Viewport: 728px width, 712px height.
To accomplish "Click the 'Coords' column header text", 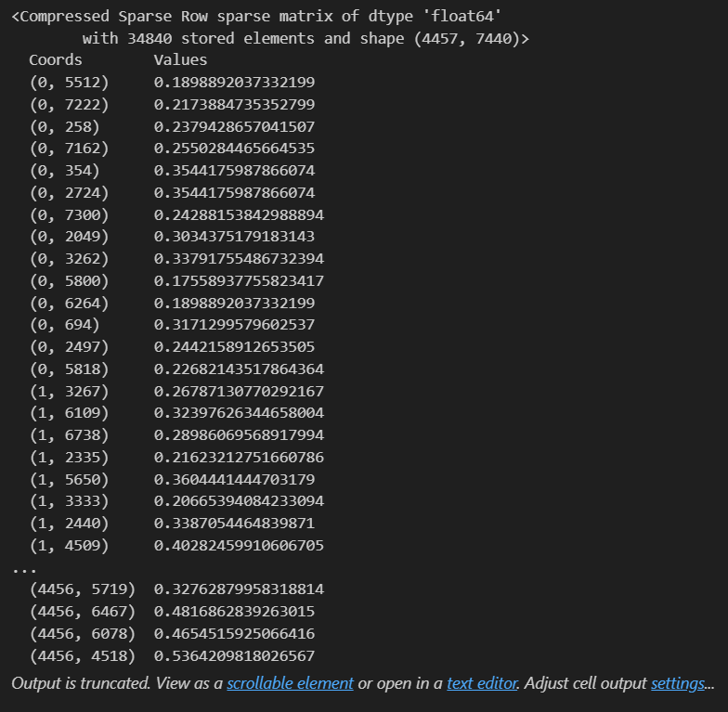I will click(56, 59).
